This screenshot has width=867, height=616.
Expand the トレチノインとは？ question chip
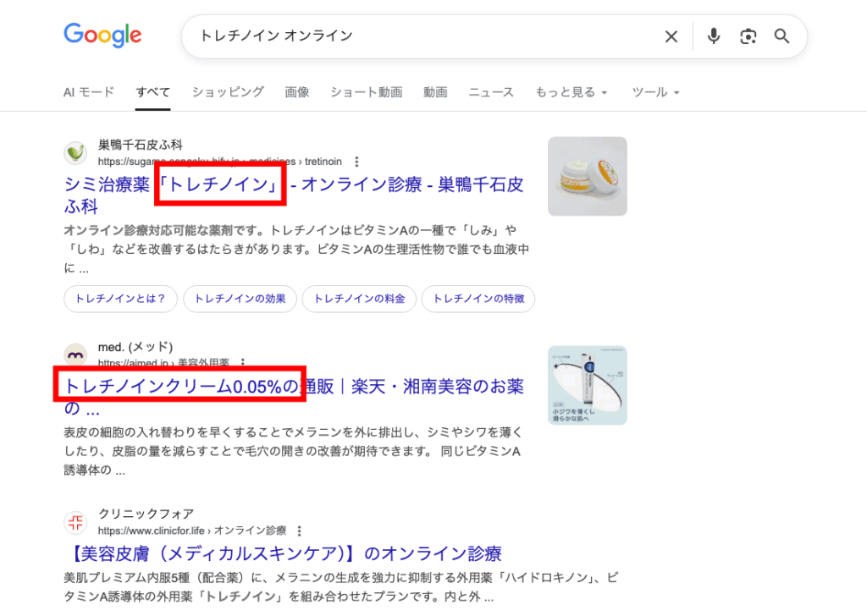tap(119, 299)
